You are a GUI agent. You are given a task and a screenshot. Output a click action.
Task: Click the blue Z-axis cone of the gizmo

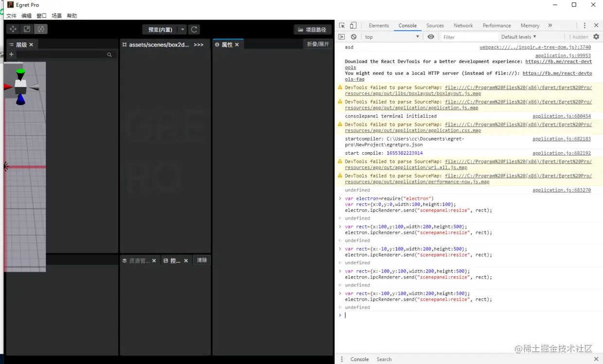[20, 100]
